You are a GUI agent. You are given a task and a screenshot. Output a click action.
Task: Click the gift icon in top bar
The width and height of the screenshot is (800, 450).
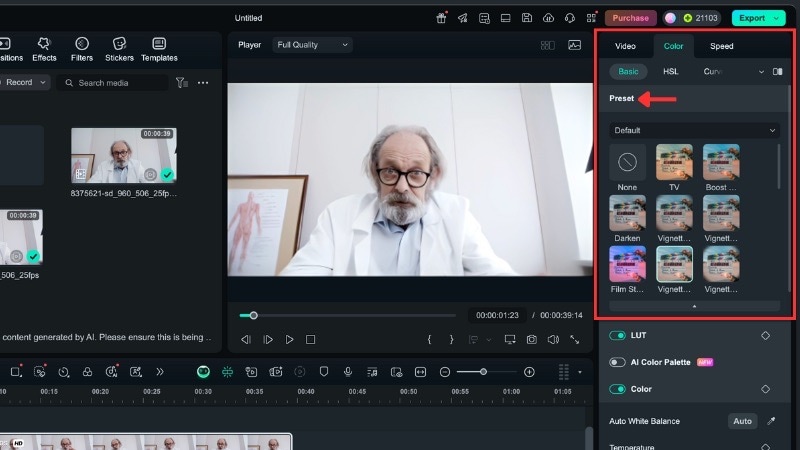[441, 18]
